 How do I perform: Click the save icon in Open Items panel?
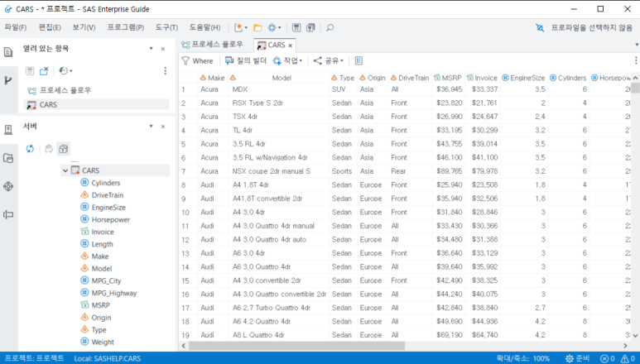30,70
